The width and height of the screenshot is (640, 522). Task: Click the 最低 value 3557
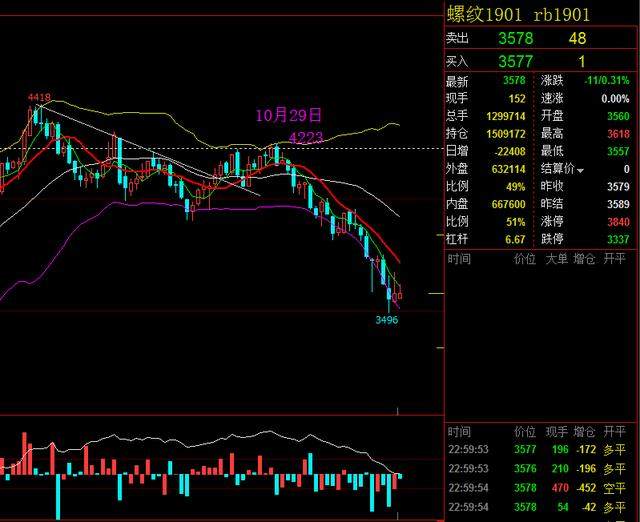(x=618, y=151)
